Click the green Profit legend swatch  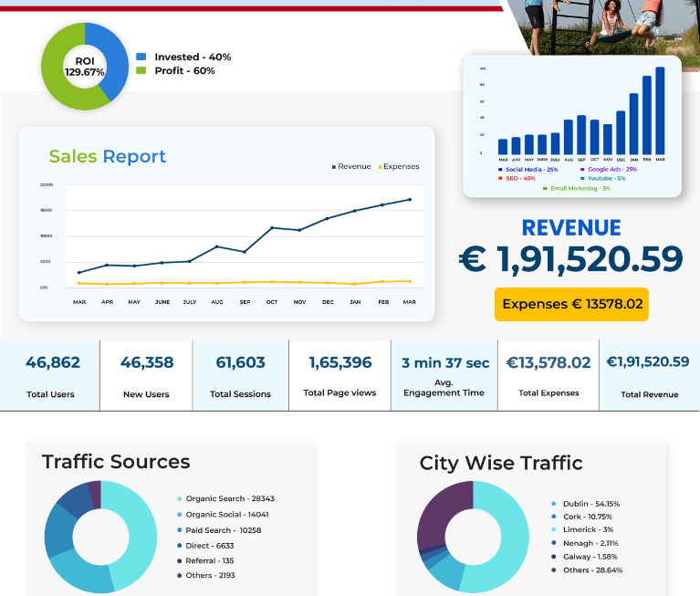[141, 70]
